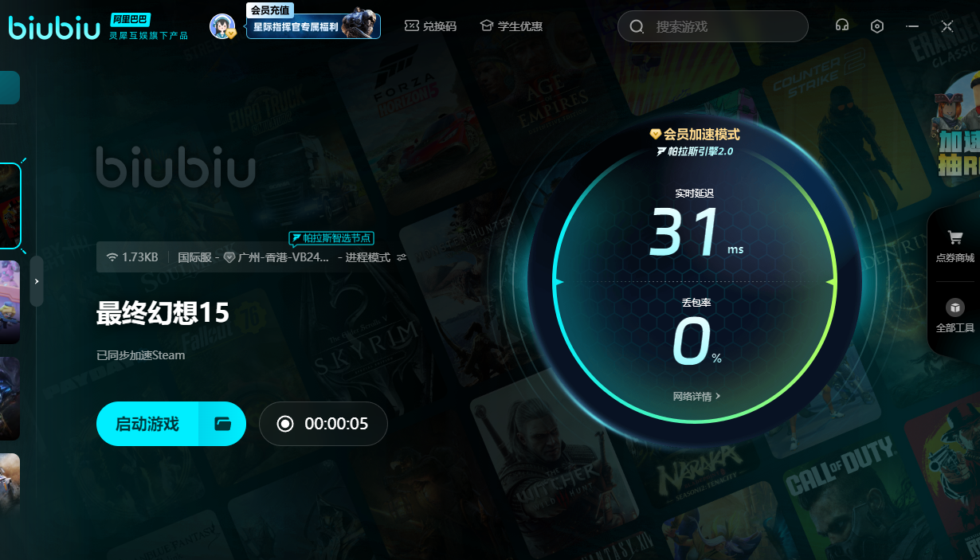Click the WiFi speed 1.73KB indicator
This screenshot has width=980, height=560.
(x=133, y=257)
